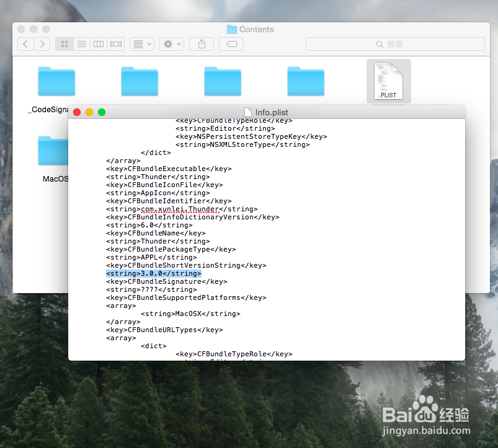This screenshot has height=448, width=498.
Task: Open the item arrangement dropdown in Finder
Action: pyautogui.click(x=142, y=44)
